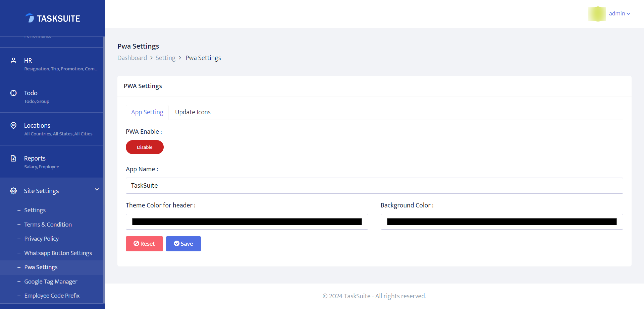Click the Locations pin icon
The width and height of the screenshot is (644, 309).
click(13, 126)
